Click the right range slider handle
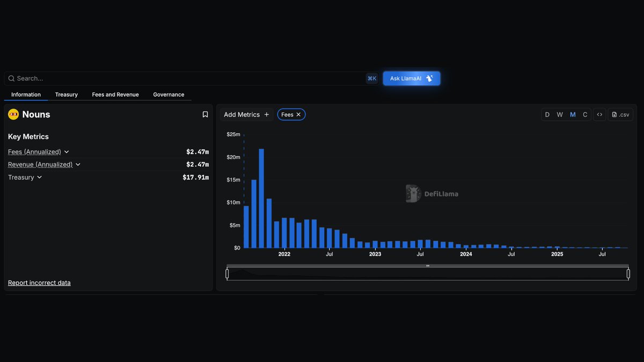This screenshot has height=362, width=644. (628, 274)
